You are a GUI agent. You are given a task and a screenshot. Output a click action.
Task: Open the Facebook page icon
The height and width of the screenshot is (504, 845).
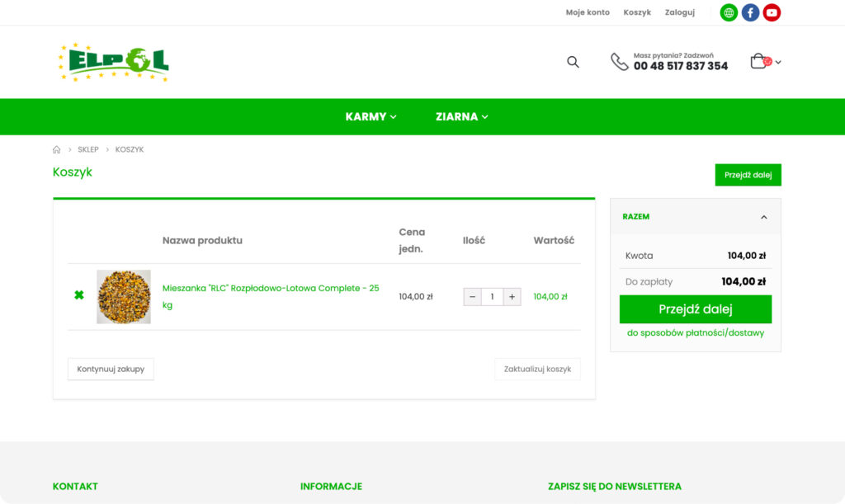pyautogui.click(x=750, y=12)
